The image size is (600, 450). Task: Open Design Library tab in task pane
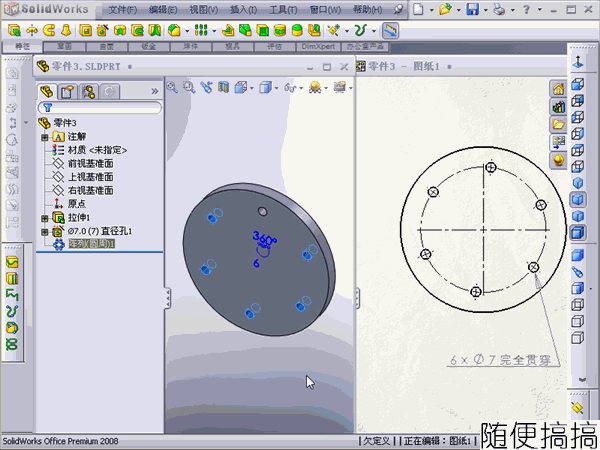(558, 106)
